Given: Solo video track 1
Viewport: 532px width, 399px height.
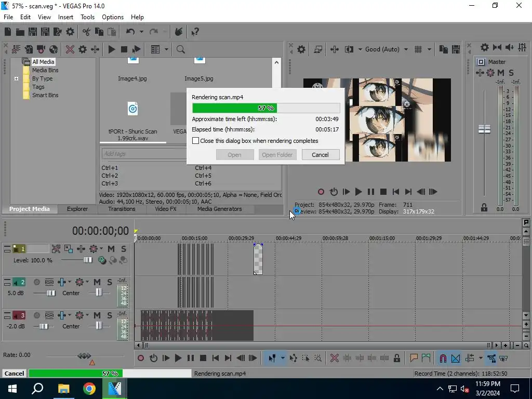Looking at the screenshot, I should [124, 249].
